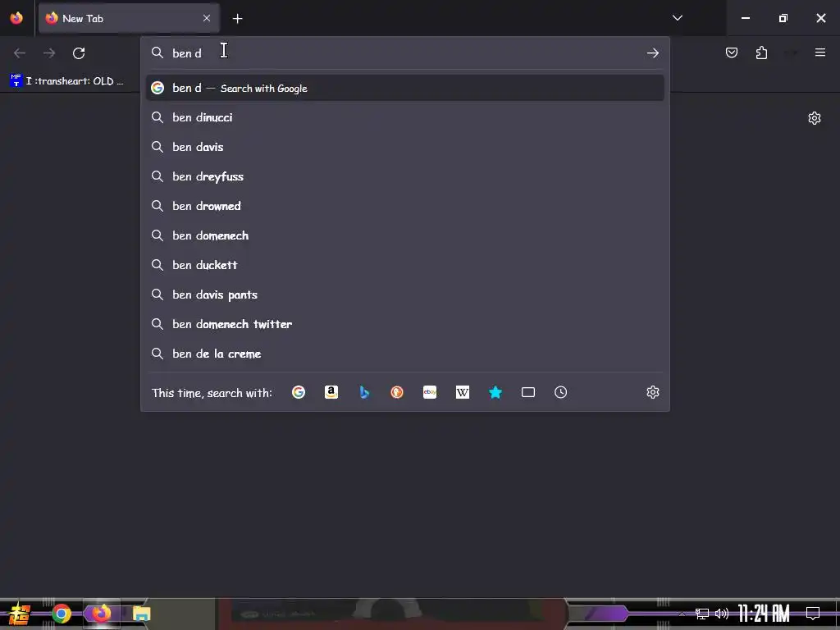Open File Explorer from the taskbar

pos(141,614)
